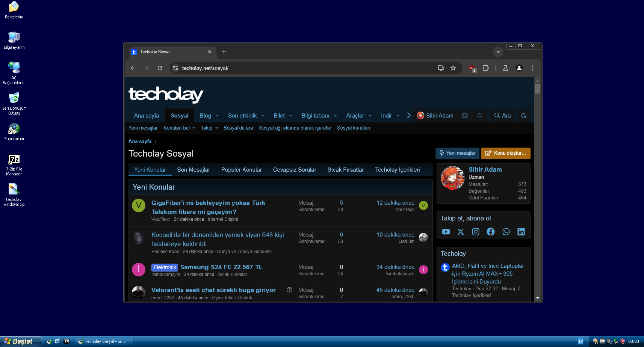Image resolution: width=644 pixels, height=347 pixels.
Task: Open the Facebook social icon
Action: (x=491, y=232)
